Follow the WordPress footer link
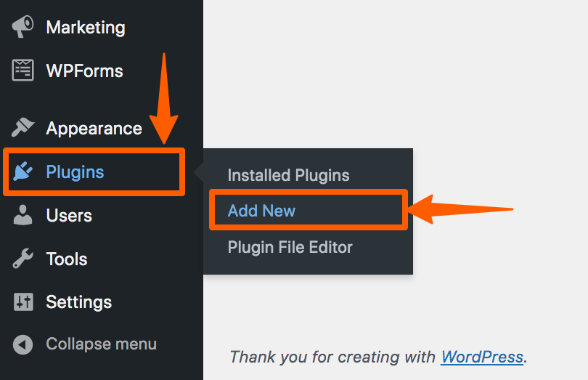The height and width of the screenshot is (380, 588). coord(481,357)
